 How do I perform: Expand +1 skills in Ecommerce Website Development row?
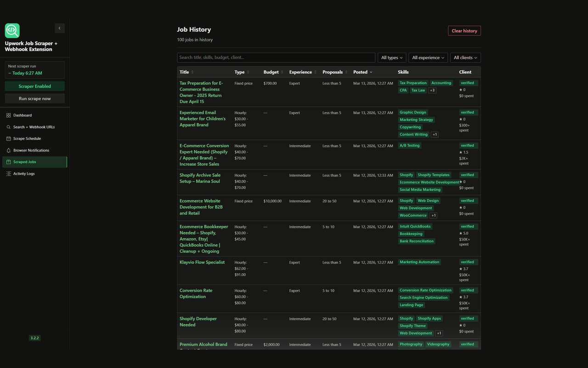pos(434,216)
